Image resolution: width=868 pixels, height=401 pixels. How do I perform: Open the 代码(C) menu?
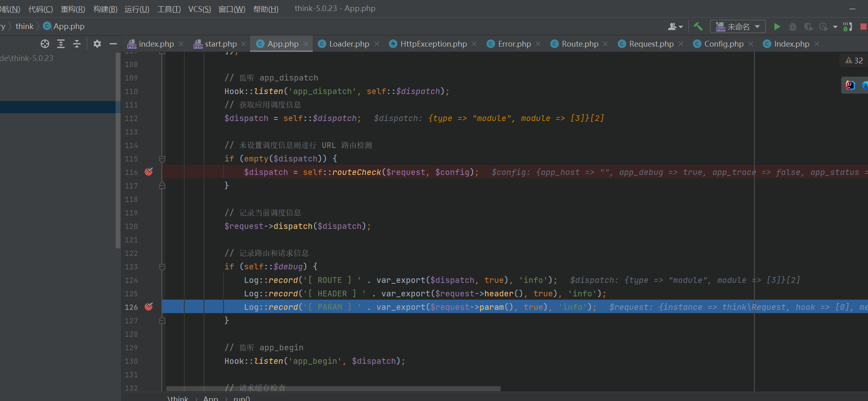point(40,9)
